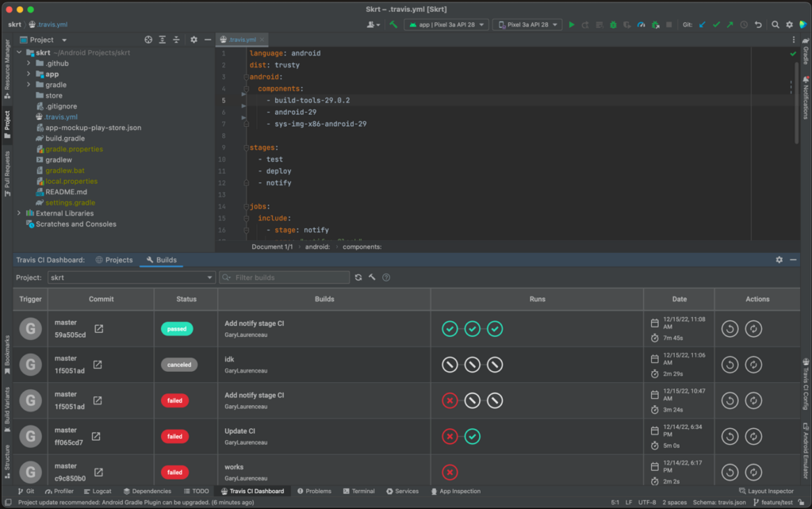Switch to the Projects tab
The image size is (812, 509).
[x=114, y=260]
